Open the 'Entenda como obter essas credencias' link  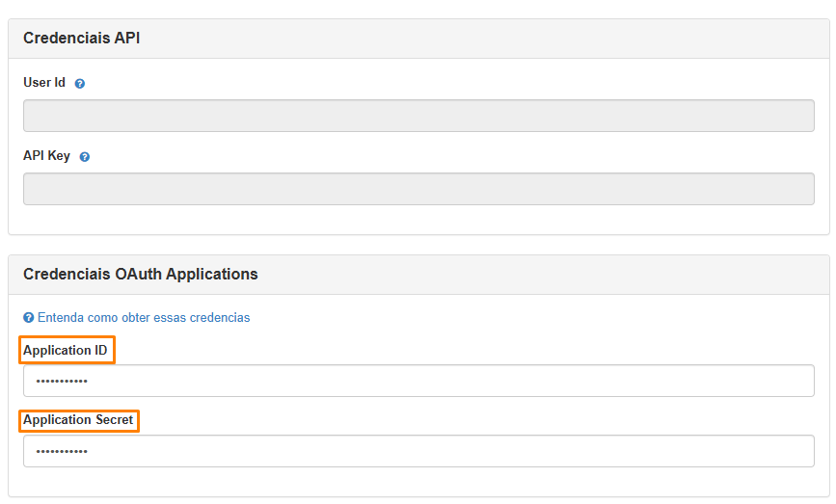coord(144,318)
